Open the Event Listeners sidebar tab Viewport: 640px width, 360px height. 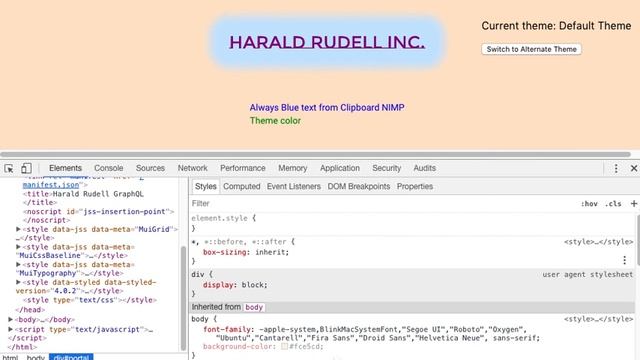pos(293,187)
